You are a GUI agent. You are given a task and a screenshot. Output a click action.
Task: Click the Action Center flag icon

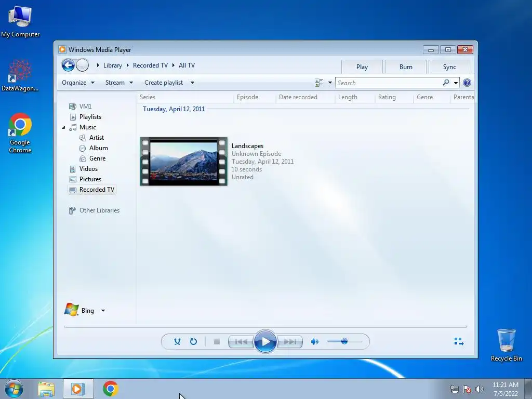point(467,389)
